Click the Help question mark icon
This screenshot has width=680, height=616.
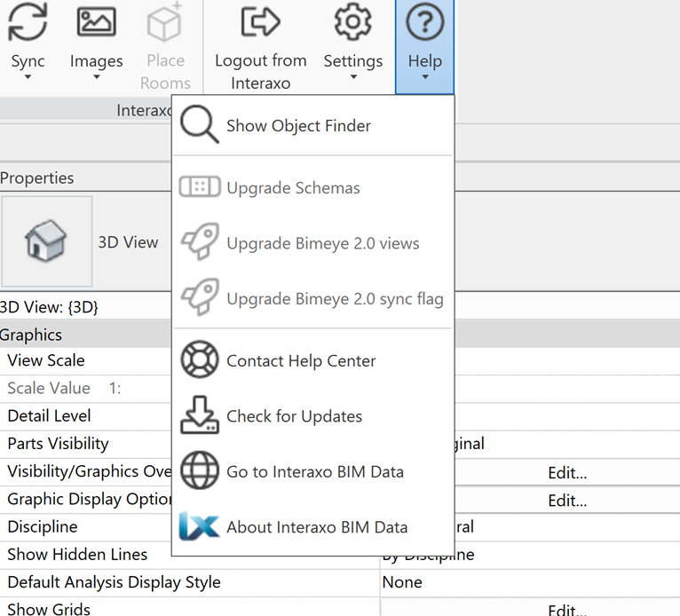pyautogui.click(x=424, y=21)
